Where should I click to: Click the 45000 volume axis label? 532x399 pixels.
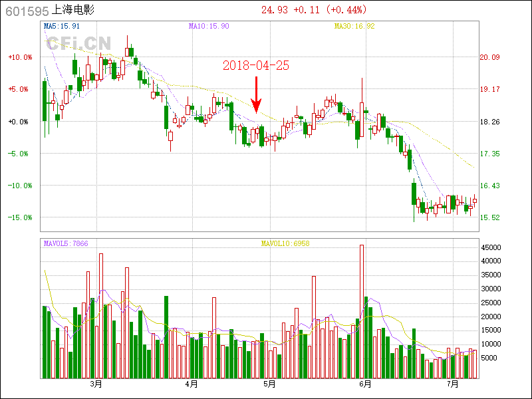[491, 247]
